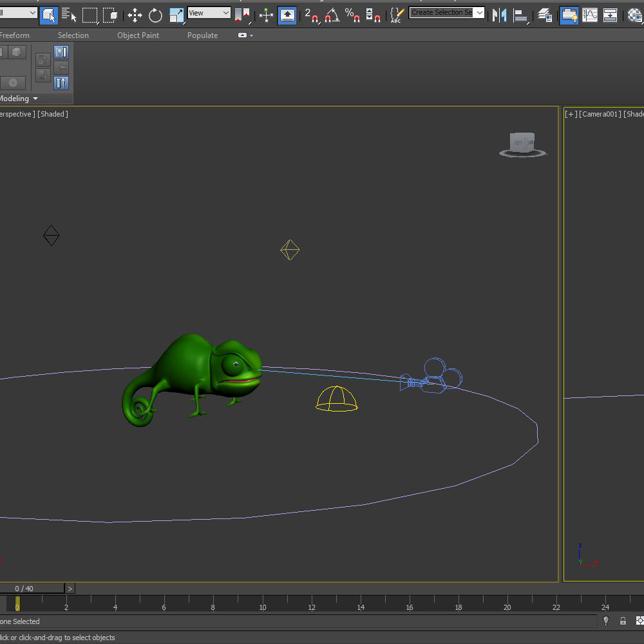The width and height of the screenshot is (644, 644).
Task: Open Select by Name list tool
Action: pyautogui.click(x=69, y=15)
